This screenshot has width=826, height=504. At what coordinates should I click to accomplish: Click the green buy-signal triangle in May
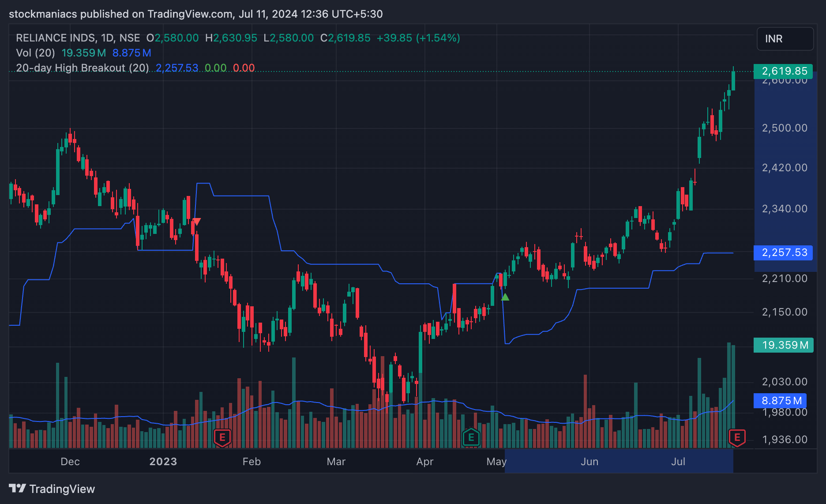[x=505, y=297]
